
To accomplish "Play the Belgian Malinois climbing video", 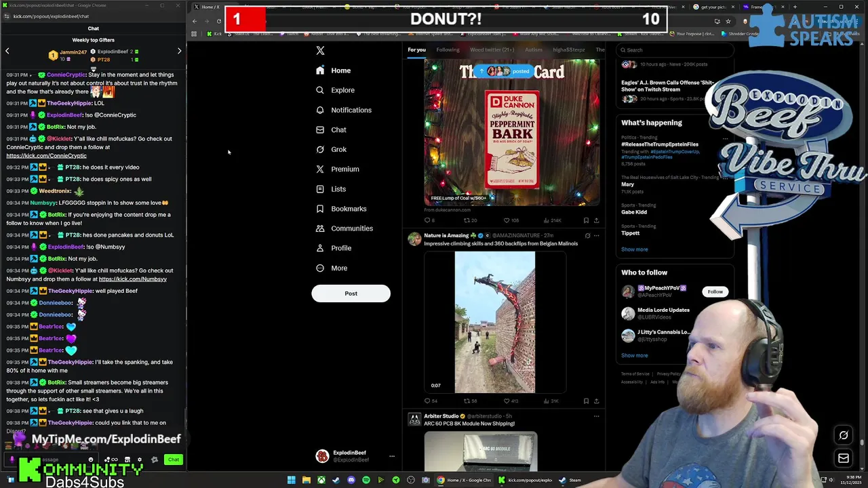I will coord(495,322).
